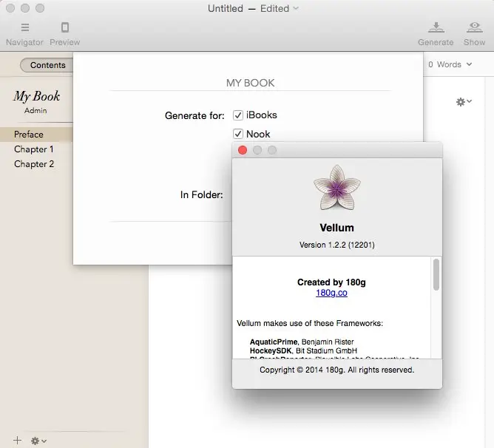Select Chapter 2 in the sidebar
Screen dimensions: 494x448
(34, 164)
